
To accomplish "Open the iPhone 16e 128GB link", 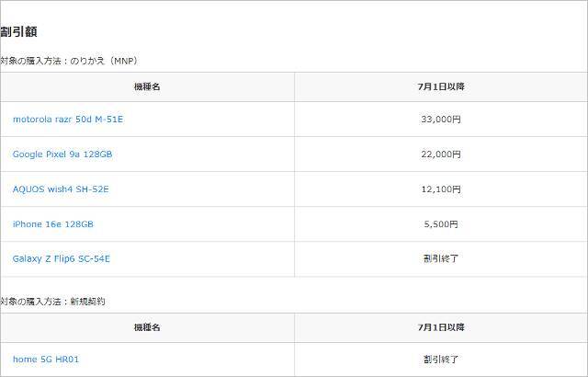I will (53, 224).
